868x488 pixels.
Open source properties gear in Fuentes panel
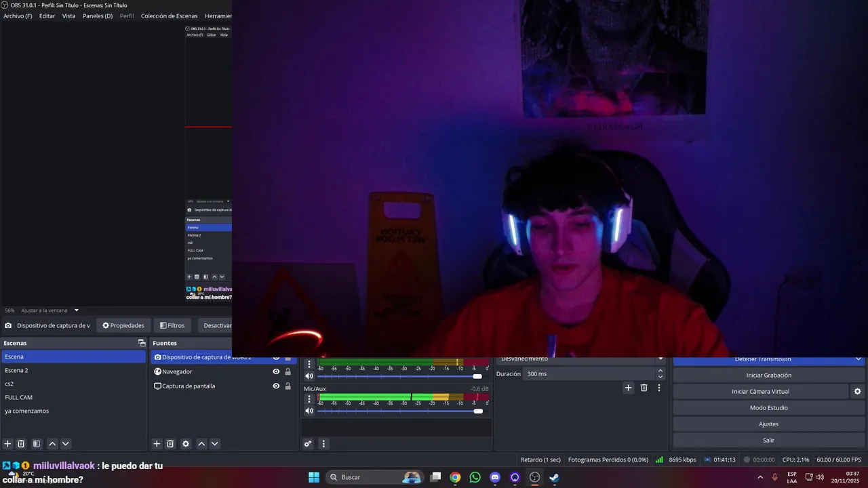[186, 444]
